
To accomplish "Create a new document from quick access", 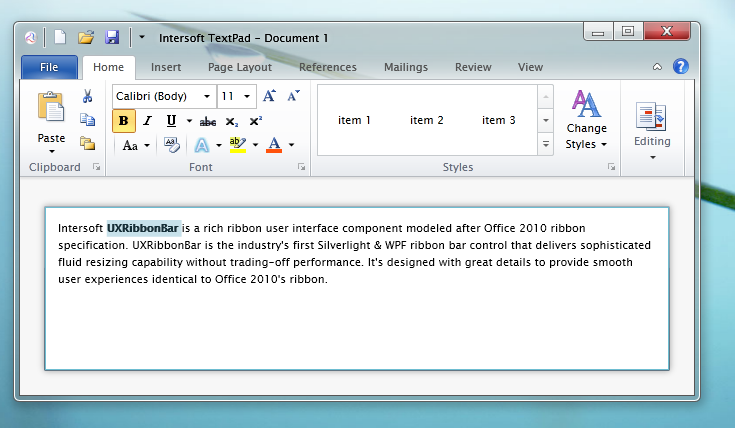I will click(x=60, y=37).
